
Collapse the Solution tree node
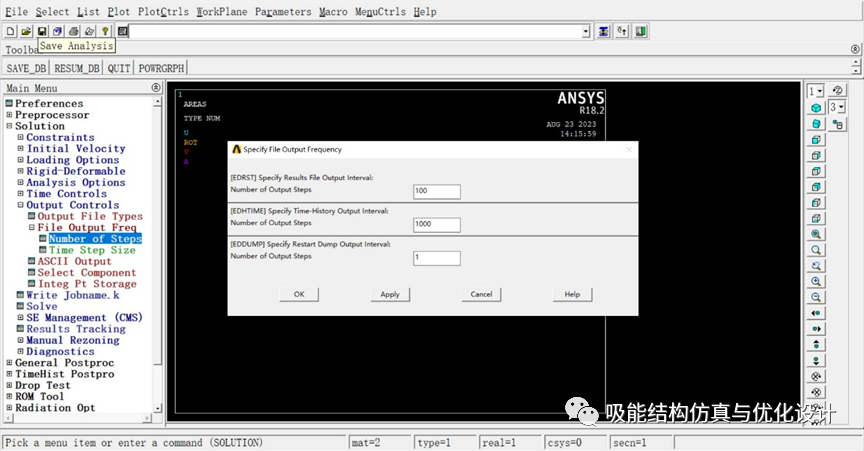point(9,126)
